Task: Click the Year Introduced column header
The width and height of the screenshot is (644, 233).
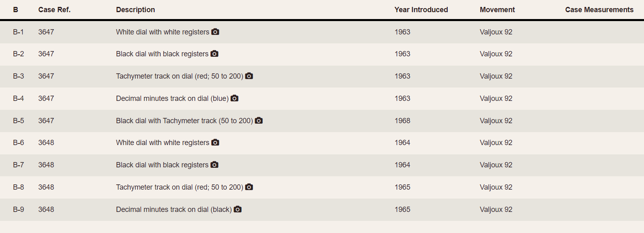Action: pos(421,10)
